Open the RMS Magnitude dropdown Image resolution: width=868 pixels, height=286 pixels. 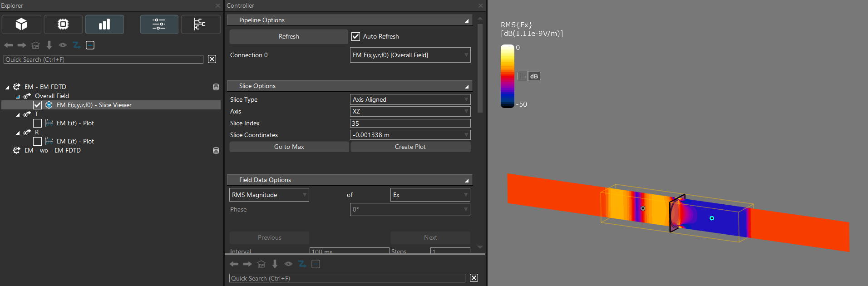[269, 195]
